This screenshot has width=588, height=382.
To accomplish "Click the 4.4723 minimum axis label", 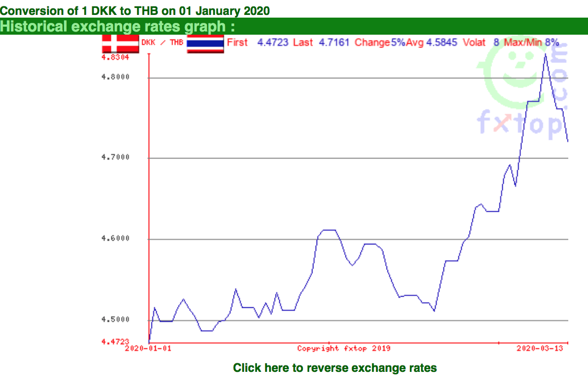I will (x=115, y=341).
